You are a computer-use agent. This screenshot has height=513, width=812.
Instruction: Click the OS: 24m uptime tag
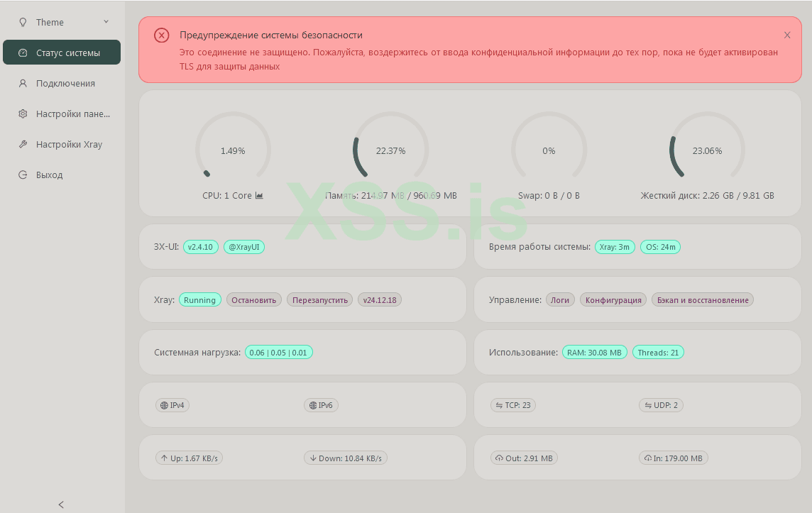(x=660, y=247)
